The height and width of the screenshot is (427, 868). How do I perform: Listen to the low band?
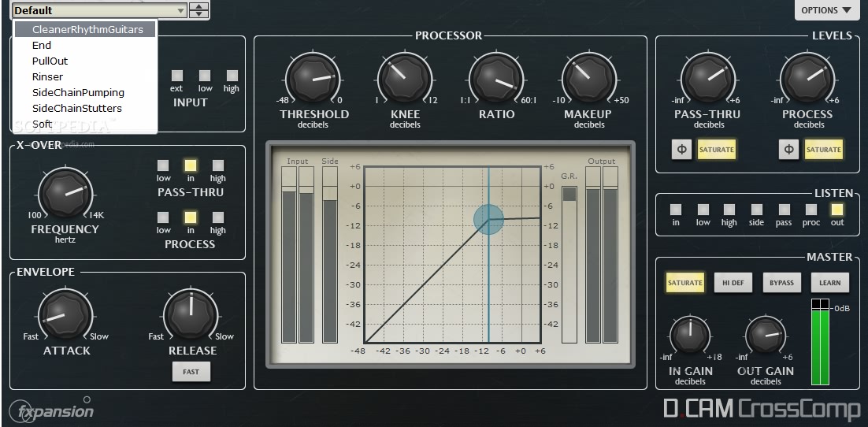(703, 210)
